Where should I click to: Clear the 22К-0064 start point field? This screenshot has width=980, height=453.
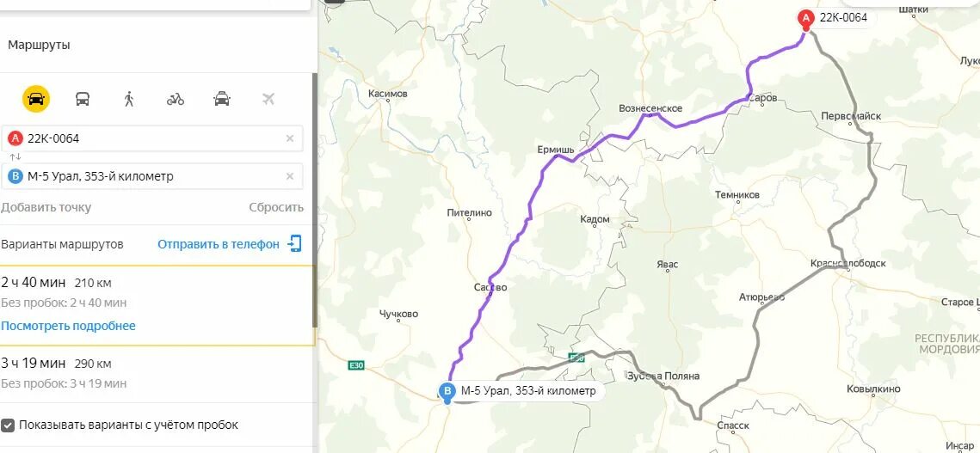click(x=290, y=138)
